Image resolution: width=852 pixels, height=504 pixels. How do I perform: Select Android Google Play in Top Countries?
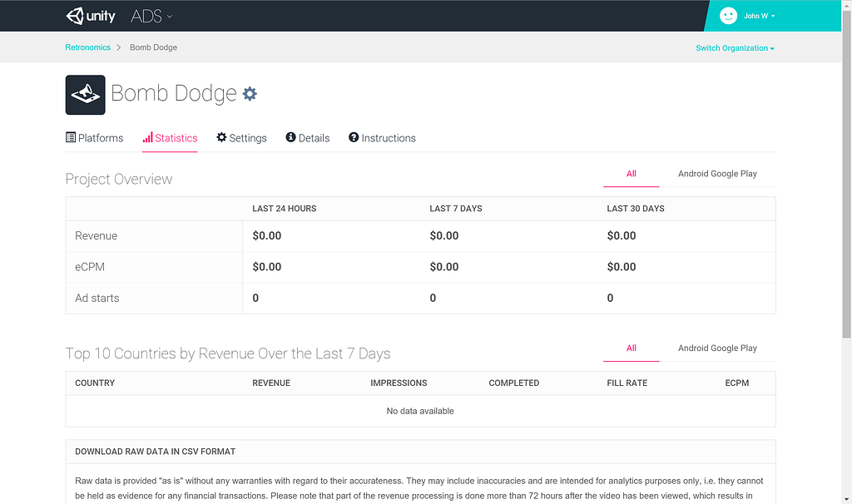[x=717, y=348]
